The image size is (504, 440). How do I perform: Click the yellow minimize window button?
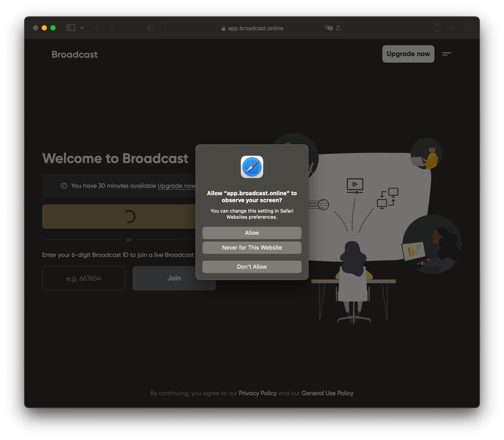pos(44,28)
